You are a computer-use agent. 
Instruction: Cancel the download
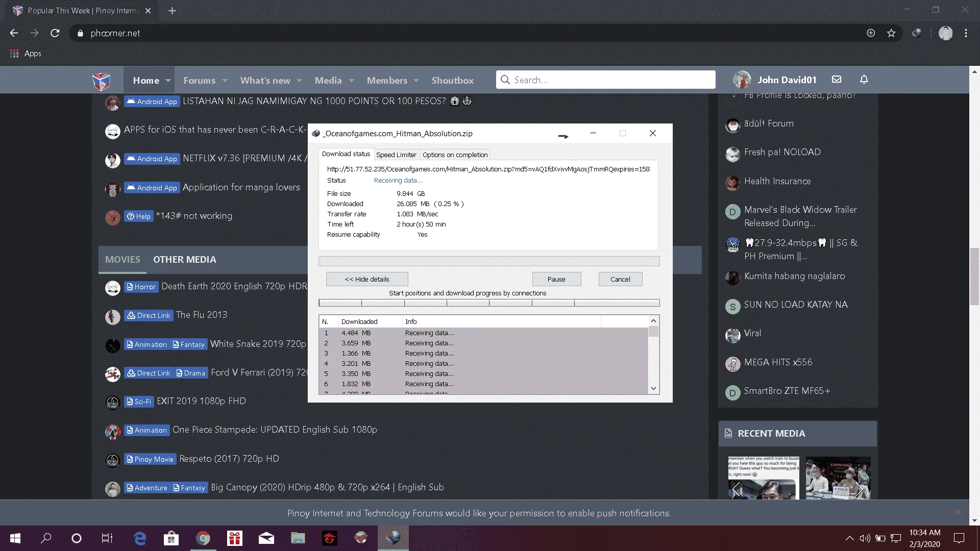(x=620, y=279)
